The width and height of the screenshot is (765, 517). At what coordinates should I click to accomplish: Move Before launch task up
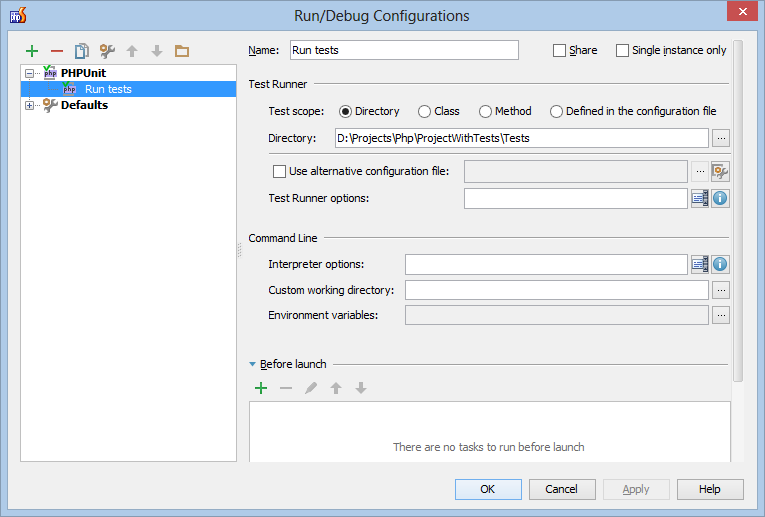336,388
